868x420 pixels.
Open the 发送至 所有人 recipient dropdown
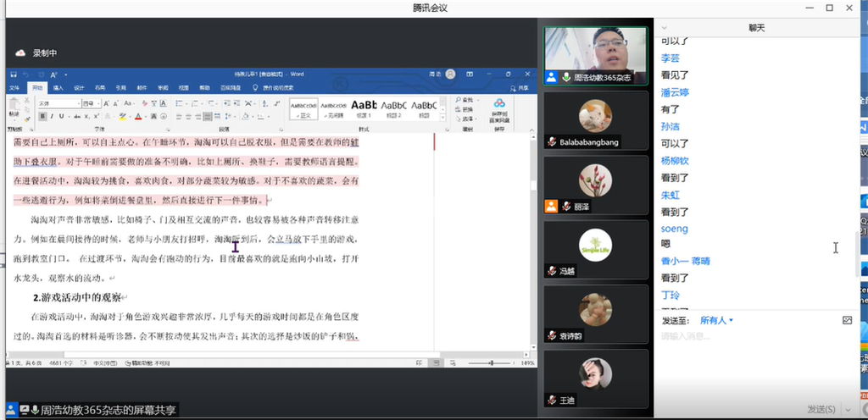[716, 321]
